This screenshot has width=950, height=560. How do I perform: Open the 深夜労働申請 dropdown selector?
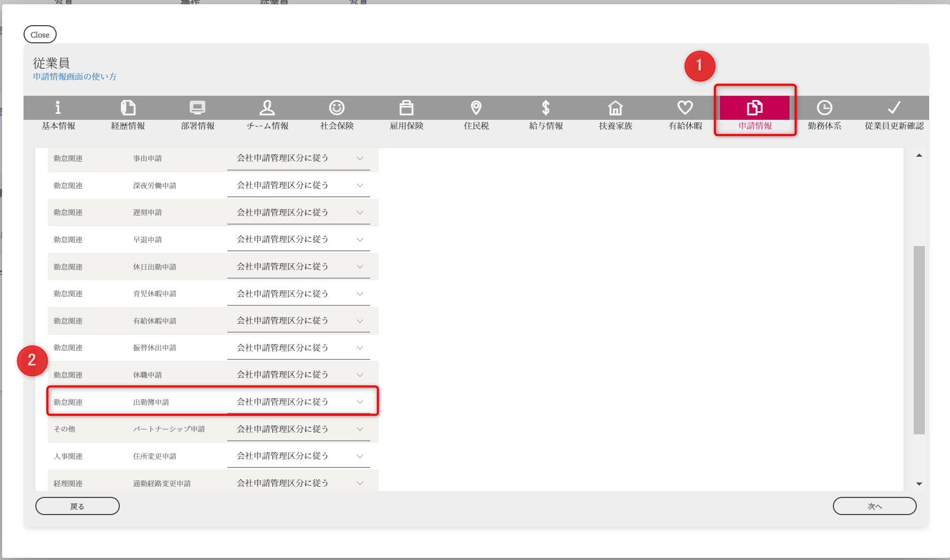click(298, 185)
